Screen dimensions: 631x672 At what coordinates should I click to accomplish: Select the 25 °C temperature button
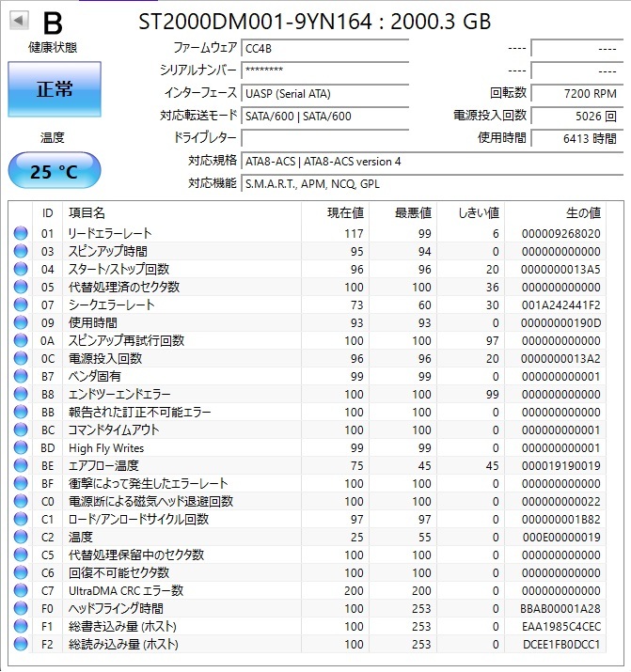[x=55, y=170]
